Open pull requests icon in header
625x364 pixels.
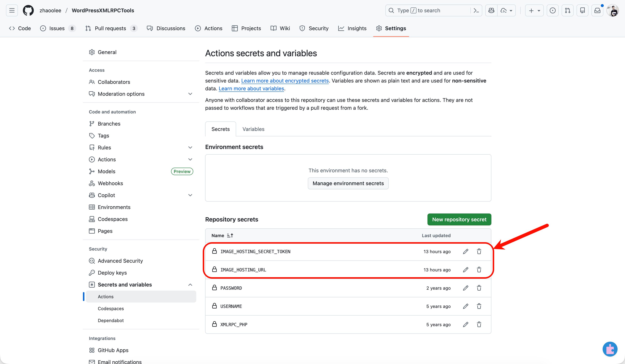point(567,10)
